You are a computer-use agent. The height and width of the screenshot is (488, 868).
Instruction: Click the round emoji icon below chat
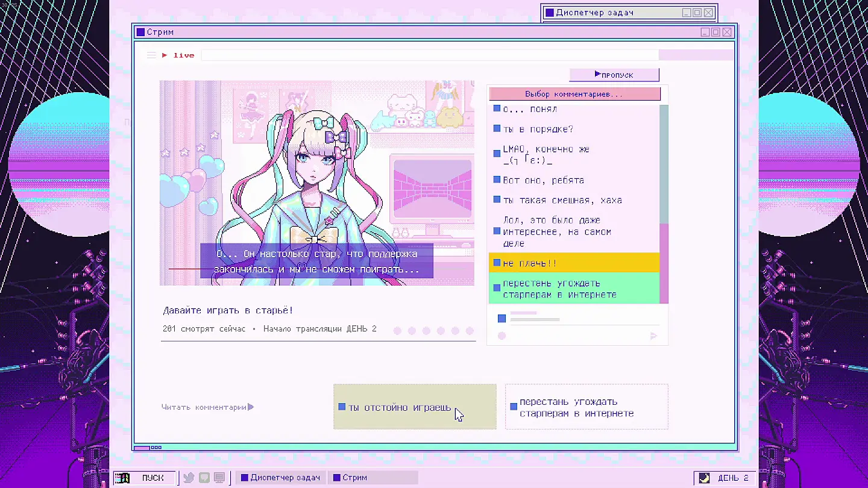pyautogui.click(x=502, y=336)
